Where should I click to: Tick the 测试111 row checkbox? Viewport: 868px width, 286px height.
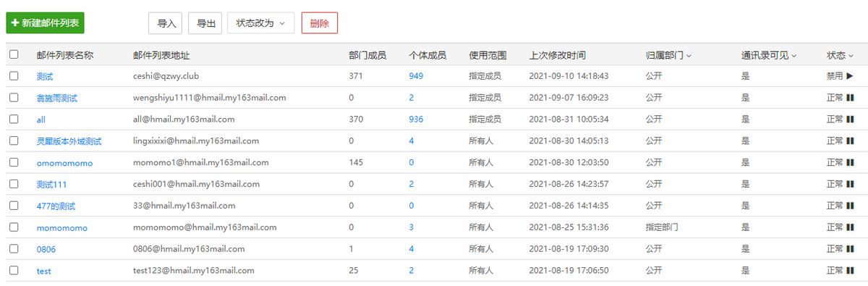(x=14, y=184)
